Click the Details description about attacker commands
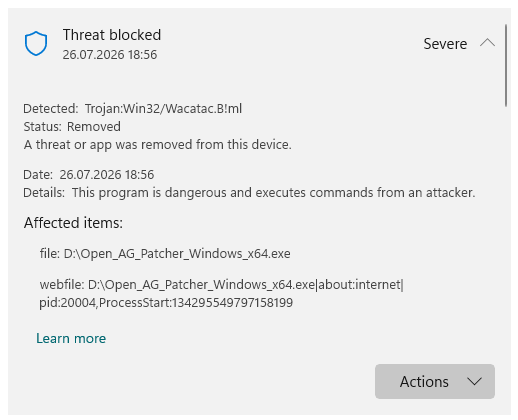Image resolution: width=518 pixels, height=420 pixels. (x=274, y=193)
